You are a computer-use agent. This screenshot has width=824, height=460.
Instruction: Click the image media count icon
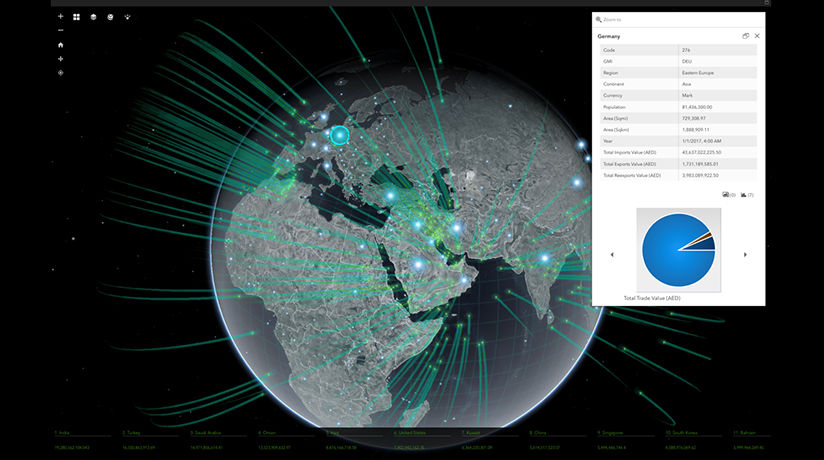pyautogui.click(x=728, y=195)
